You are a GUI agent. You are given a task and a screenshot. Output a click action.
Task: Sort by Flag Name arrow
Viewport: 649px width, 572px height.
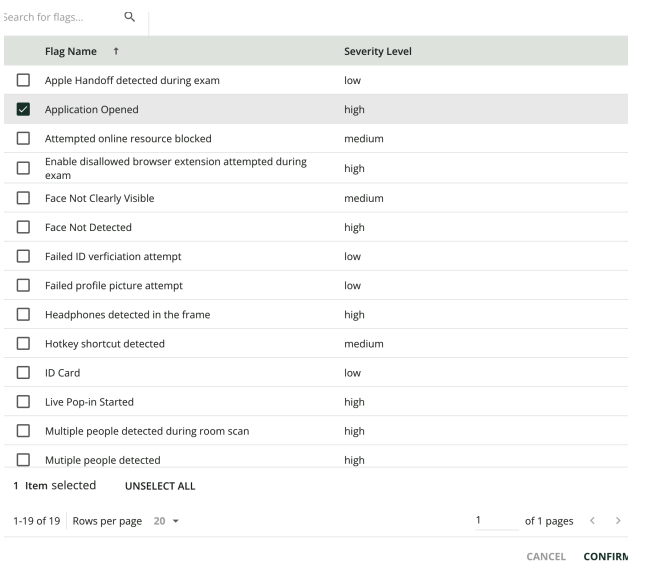click(x=116, y=51)
